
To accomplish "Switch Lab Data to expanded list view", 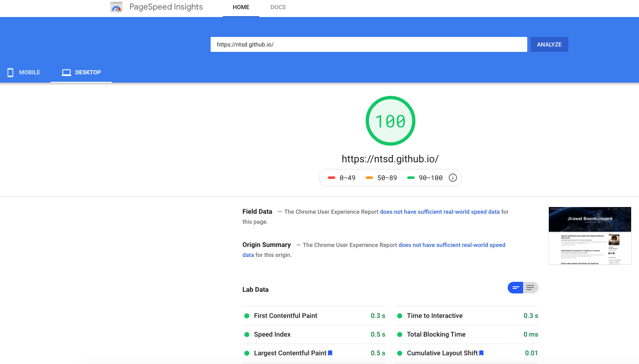I will click(530, 287).
